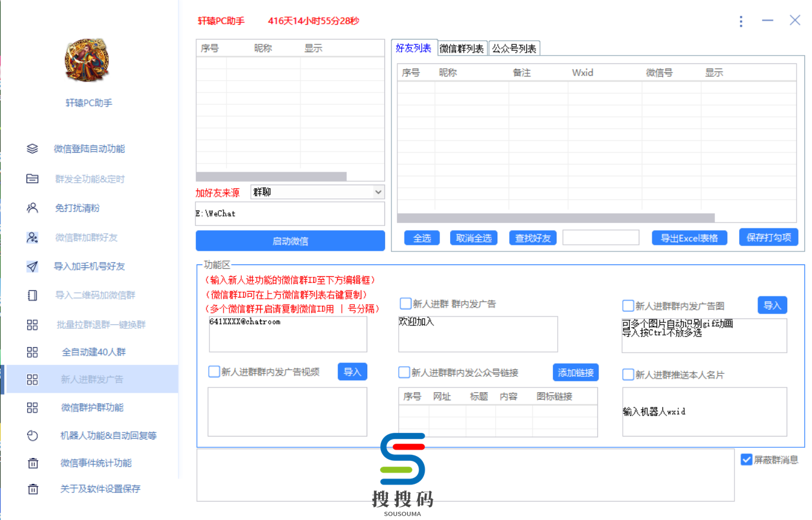Click the 输入机器人wxid text box
The width and height of the screenshot is (812, 520).
704,412
